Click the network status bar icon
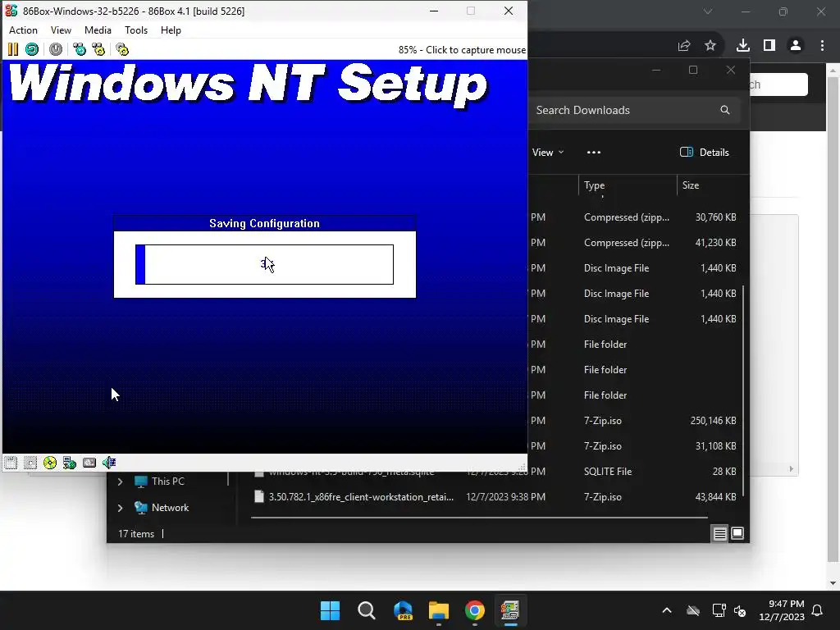Viewport: 840px width, 630px height. [70, 463]
